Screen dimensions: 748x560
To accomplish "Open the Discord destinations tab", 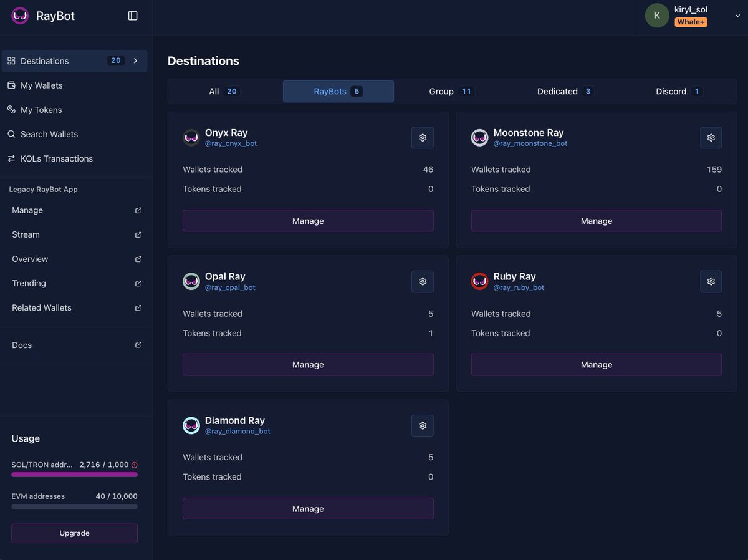I will [678, 90].
